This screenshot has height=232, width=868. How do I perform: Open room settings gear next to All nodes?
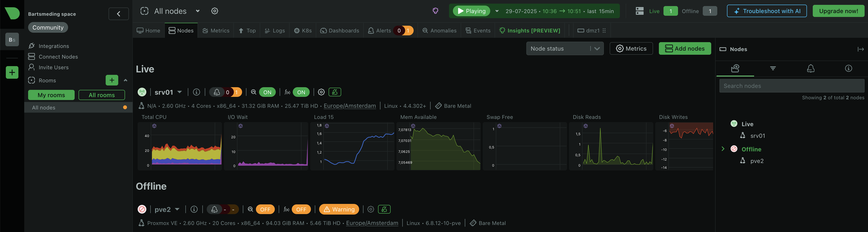(215, 11)
